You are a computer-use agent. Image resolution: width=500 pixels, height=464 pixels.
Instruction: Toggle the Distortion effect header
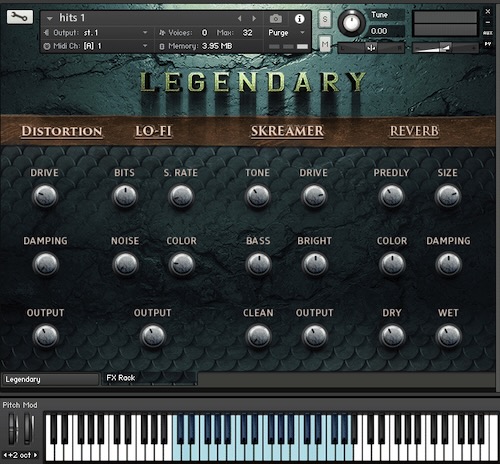click(62, 131)
